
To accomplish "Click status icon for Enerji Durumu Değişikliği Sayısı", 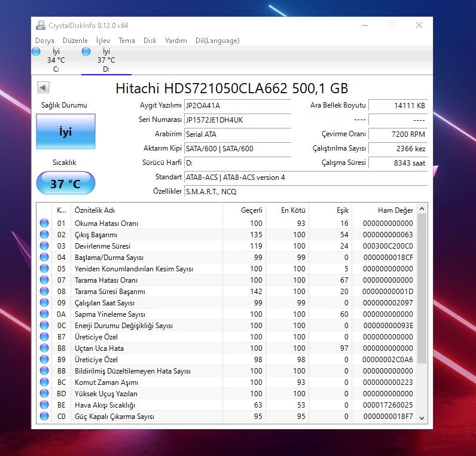I will [44, 325].
